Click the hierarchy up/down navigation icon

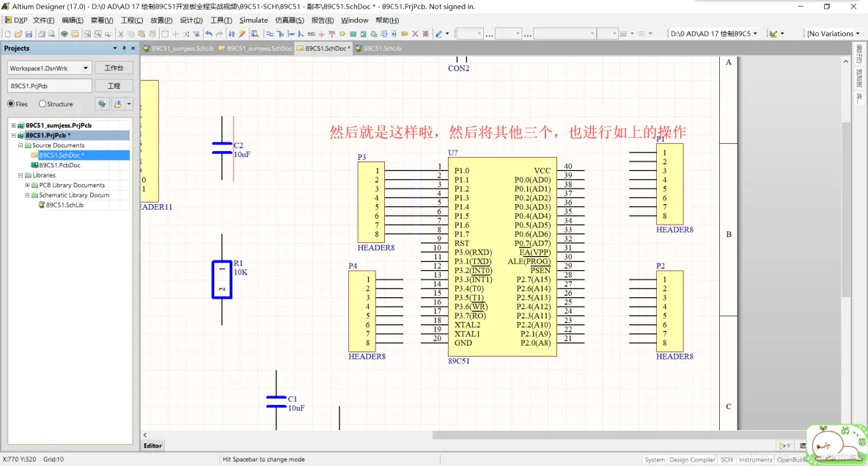[x=232, y=34]
